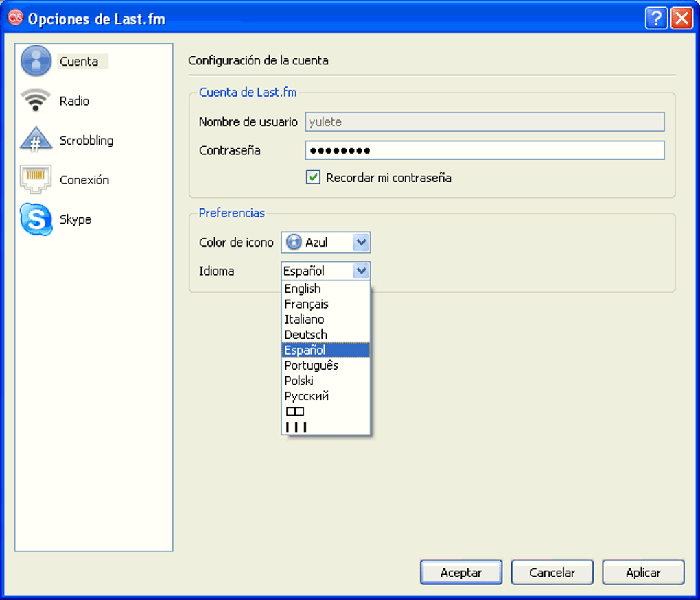This screenshot has width=700, height=600.
Task: Select the Radio label in sidebar
Action: tap(74, 101)
